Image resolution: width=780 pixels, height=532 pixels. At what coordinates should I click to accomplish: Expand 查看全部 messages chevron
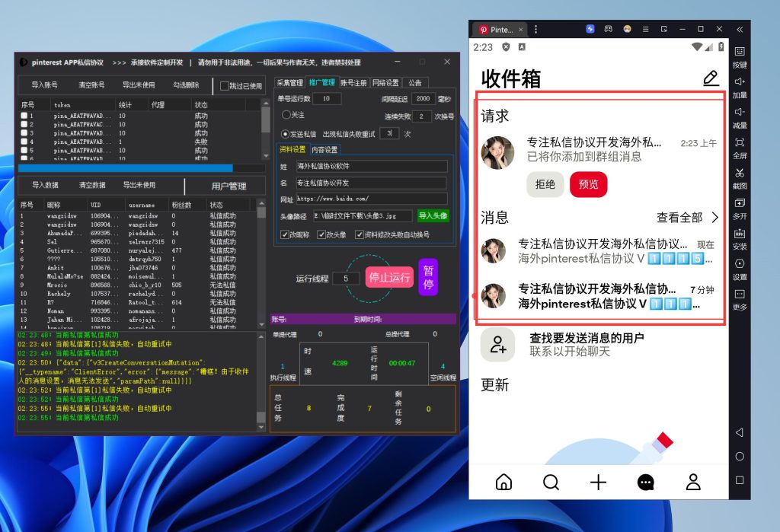pos(714,218)
